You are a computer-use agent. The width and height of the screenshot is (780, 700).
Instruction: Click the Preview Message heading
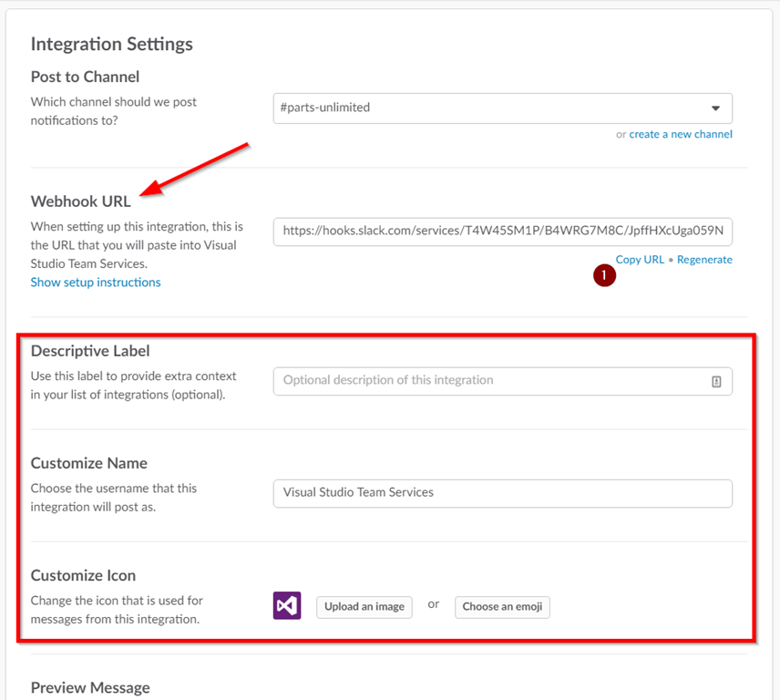90,687
